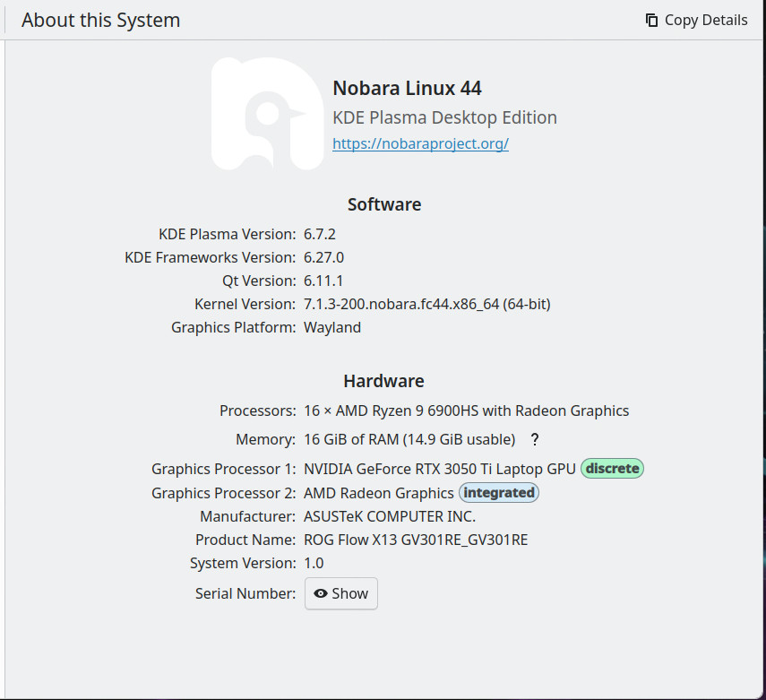766x700 pixels.
Task: Click the eye icon in Show button
Action: pos(321,593)
